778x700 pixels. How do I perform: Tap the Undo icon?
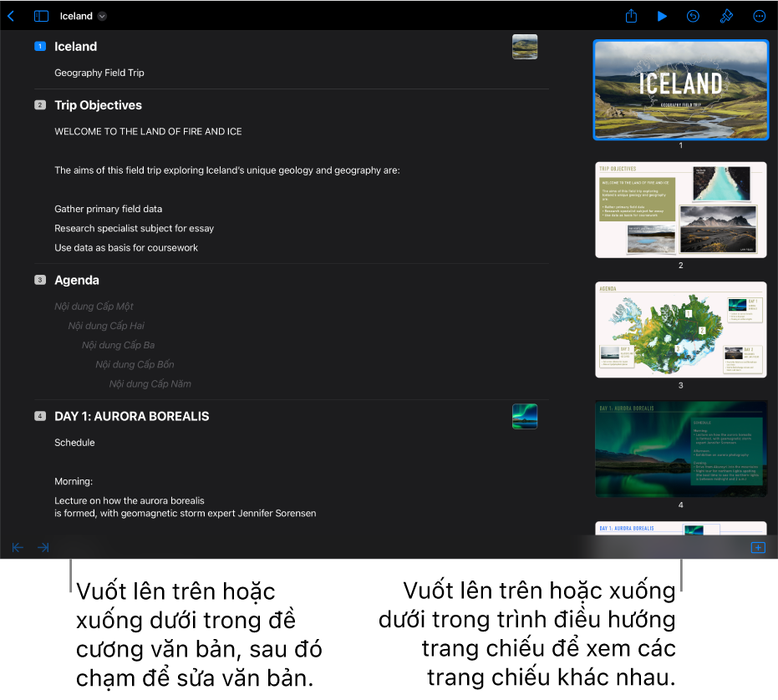pos(693,17)
